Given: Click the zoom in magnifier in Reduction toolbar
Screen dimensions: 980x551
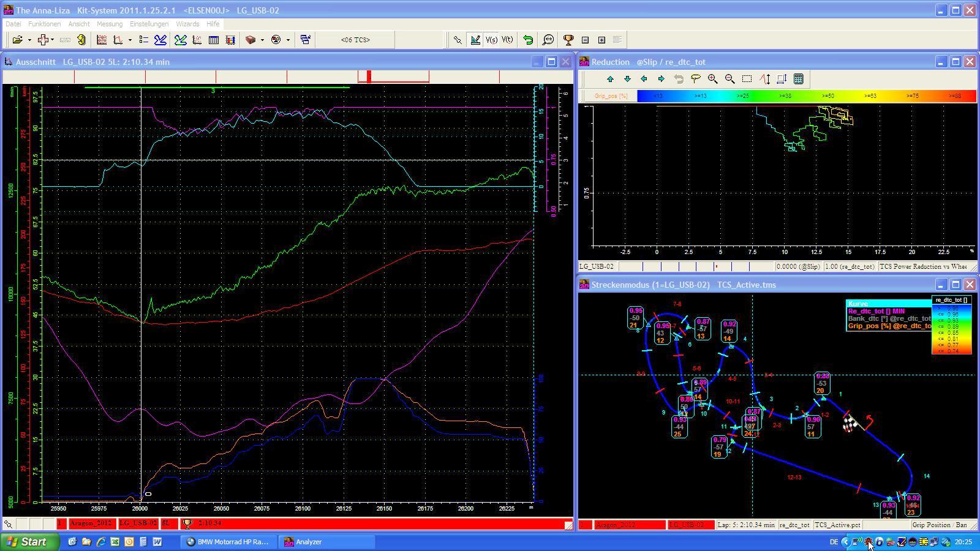Looking at the screenshot, I should coord(712,79).
